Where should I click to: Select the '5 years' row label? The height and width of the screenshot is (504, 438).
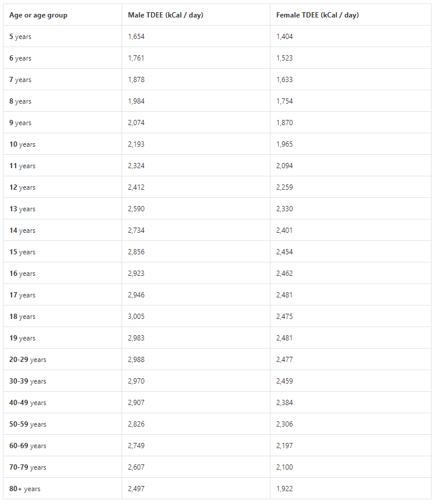pos(20,37)
